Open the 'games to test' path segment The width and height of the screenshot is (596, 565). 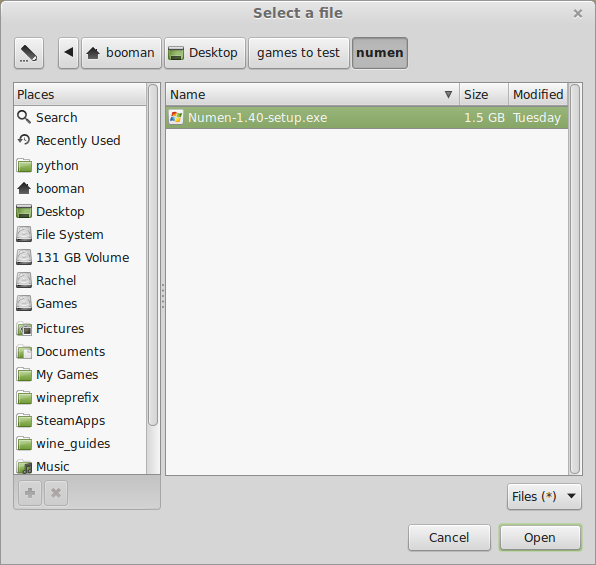(299, 53)
